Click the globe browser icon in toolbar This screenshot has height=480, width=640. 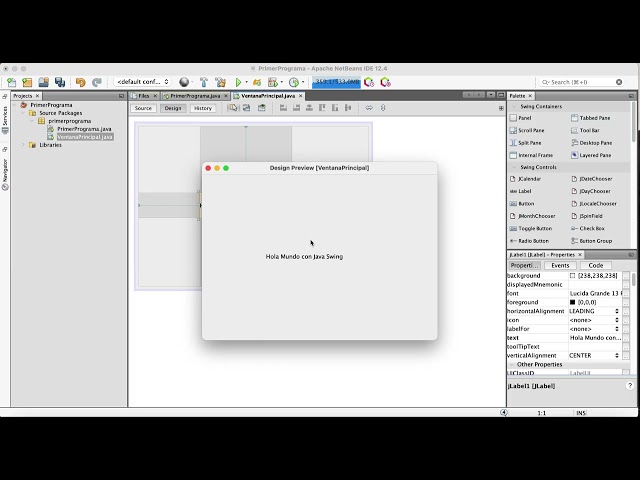pos(184,82)
